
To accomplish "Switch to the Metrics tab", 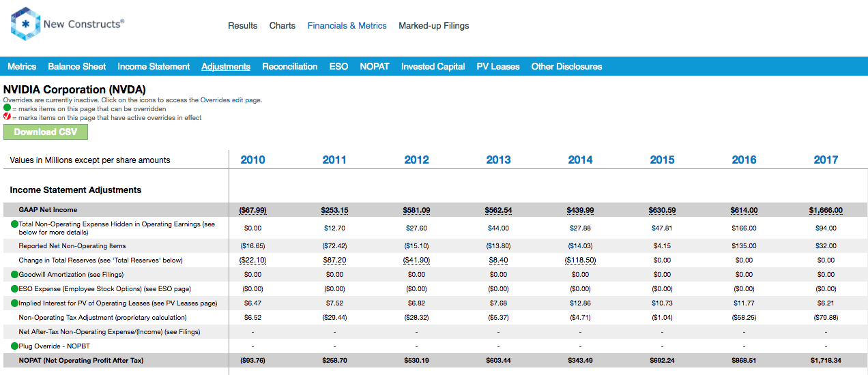I will [22, 67].
